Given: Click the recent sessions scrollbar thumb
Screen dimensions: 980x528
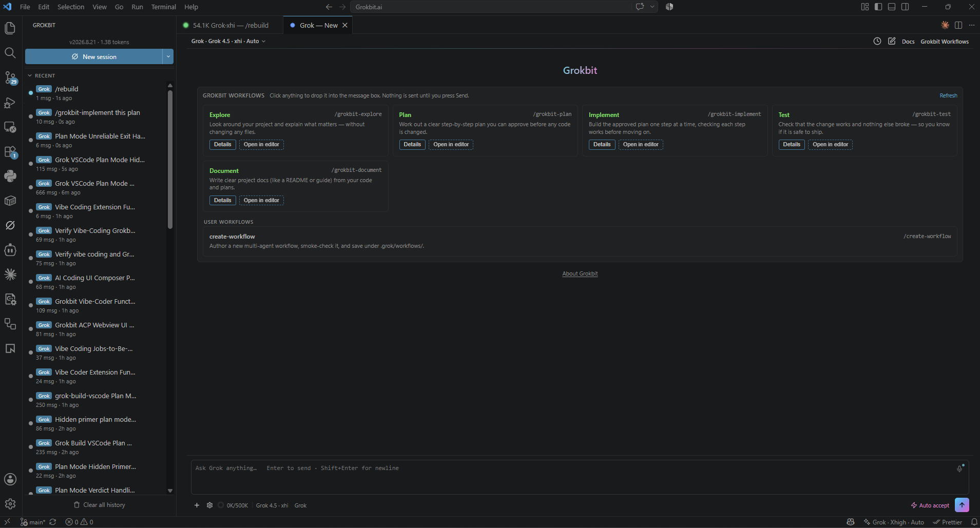Looking at the screenshot, I should coord(170,159).
